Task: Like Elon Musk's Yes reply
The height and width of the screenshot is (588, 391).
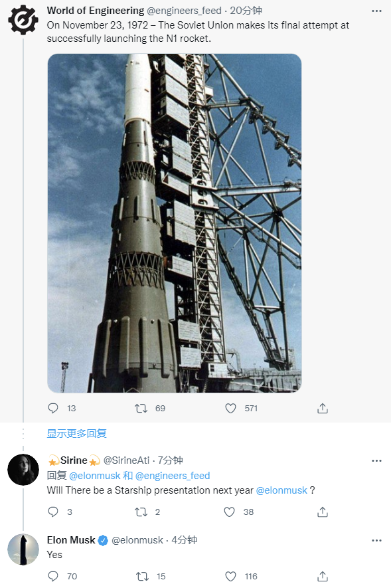Action: pyautogui.click(x=230, y=577)
